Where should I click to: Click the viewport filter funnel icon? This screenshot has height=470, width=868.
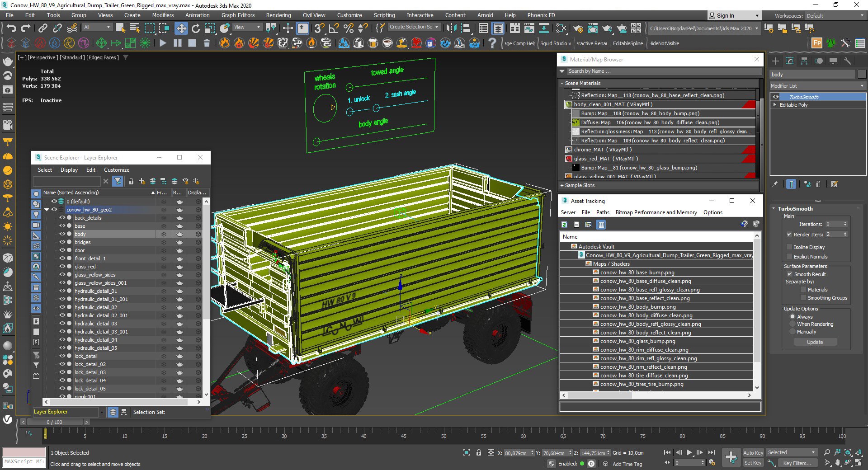pos(126,57)
